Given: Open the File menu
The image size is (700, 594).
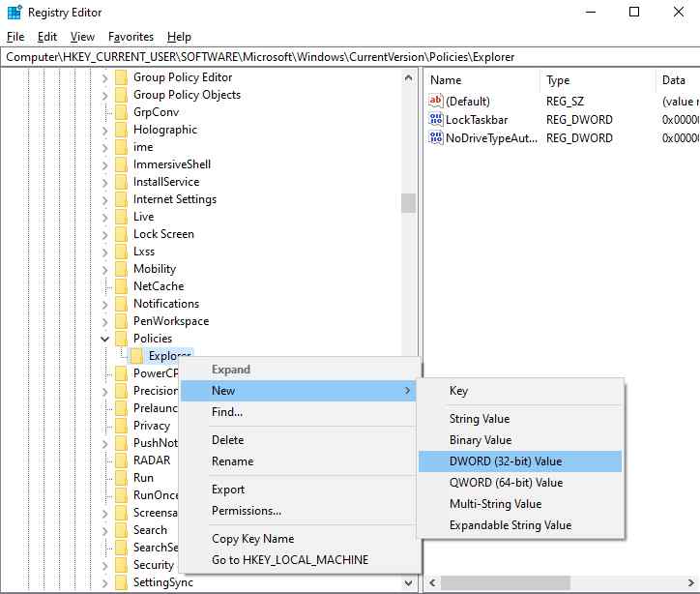Looking at the screenshot, I should 15,37.
